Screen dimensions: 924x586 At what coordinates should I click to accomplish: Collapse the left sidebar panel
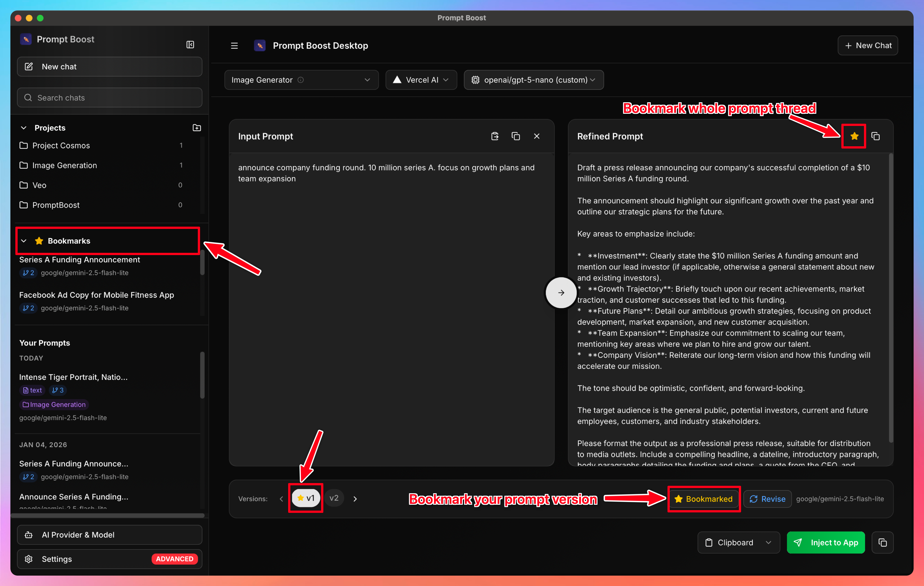pyautogui.click(x=190, y=44)
